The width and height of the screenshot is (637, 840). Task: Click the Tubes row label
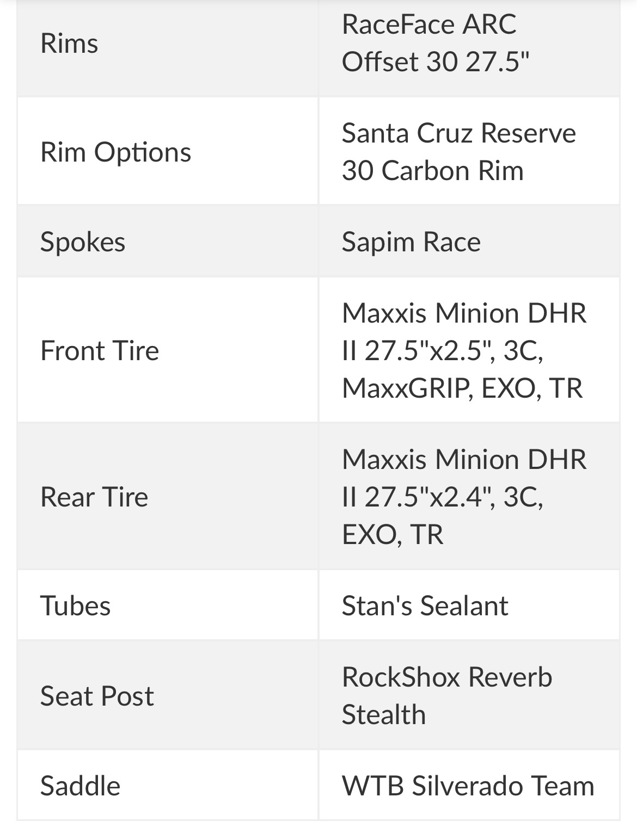pos(75,606)
